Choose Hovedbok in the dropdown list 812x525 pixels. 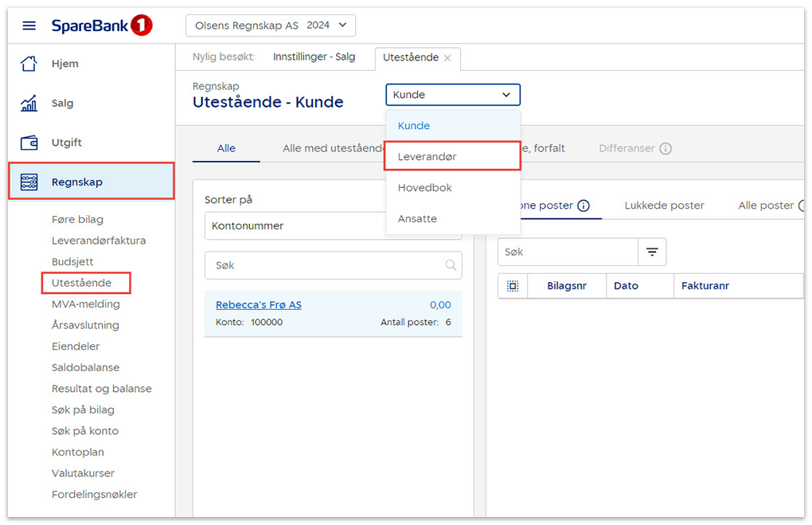coord(424,188)
